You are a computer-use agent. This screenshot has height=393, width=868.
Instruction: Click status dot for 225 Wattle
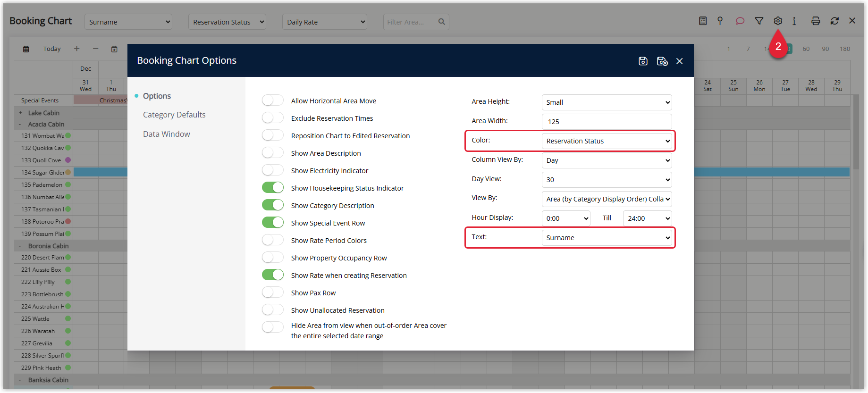tap(68, 318)
